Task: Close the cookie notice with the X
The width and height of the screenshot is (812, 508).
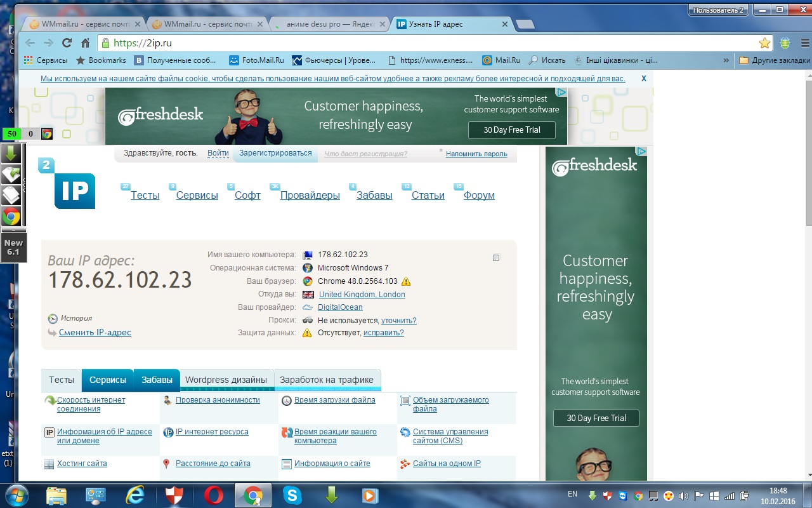Action: coord(643,79)
